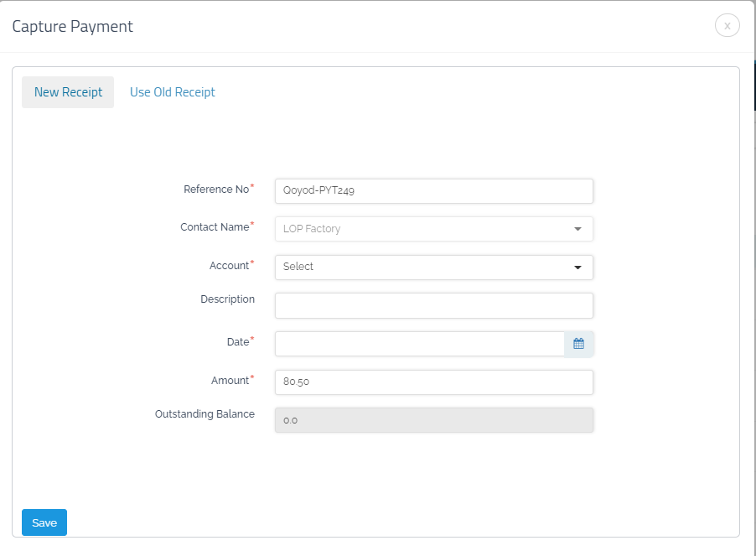This screenshot has height=556, width=756.
Task: Click the Account field label
Action: (x=229, y=266)
